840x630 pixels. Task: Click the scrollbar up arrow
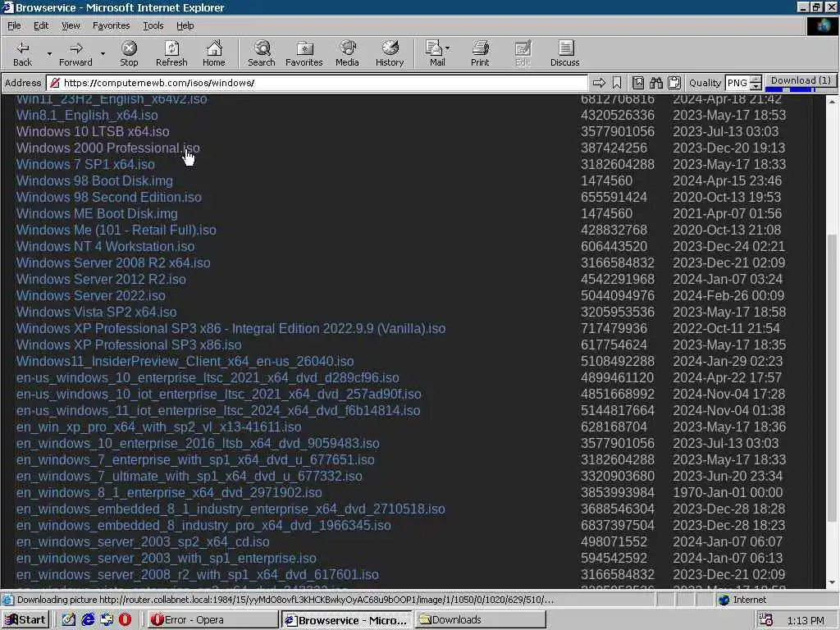(832, 101)
